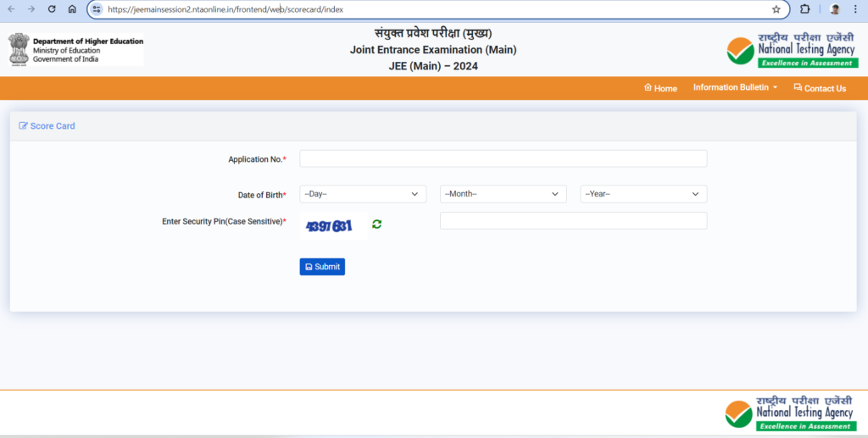Viewport: 868px width, 438px height.
Task: Open the browser extensions puzzle icon
Action: 805,9
